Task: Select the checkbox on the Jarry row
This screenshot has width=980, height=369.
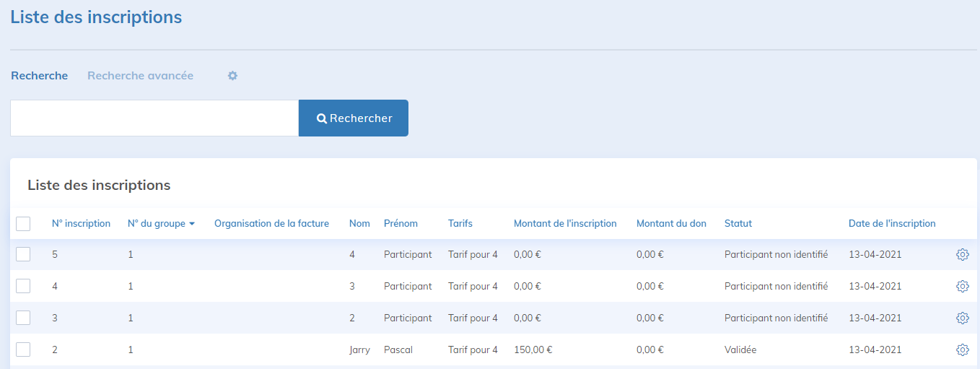Action: (23, 350)
